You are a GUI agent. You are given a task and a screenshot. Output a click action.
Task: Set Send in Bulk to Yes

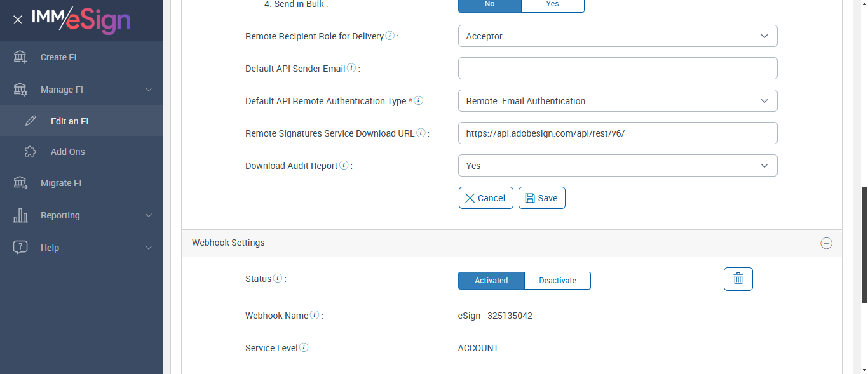point(552,4)
